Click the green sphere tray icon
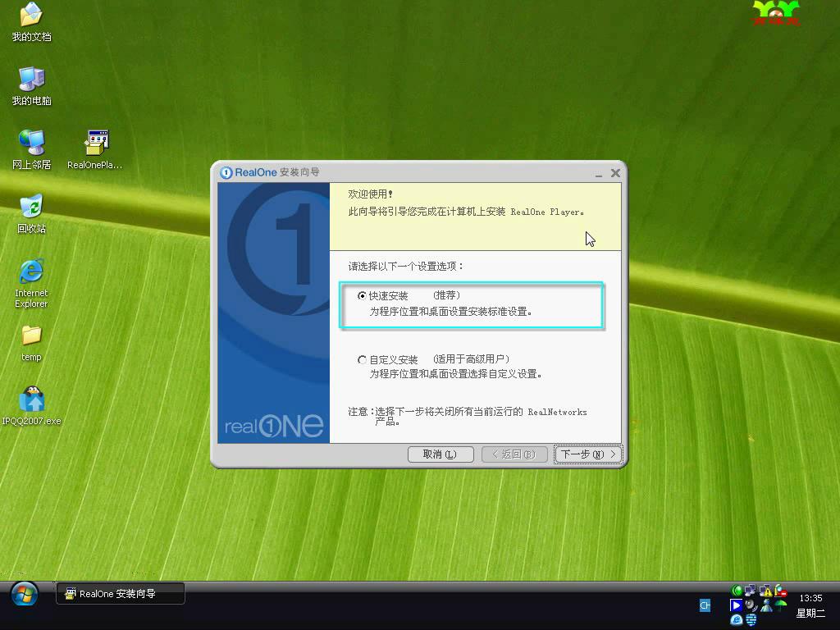Image resolution: width=840 pixels, height=630 pixels. tap(737, 591)
